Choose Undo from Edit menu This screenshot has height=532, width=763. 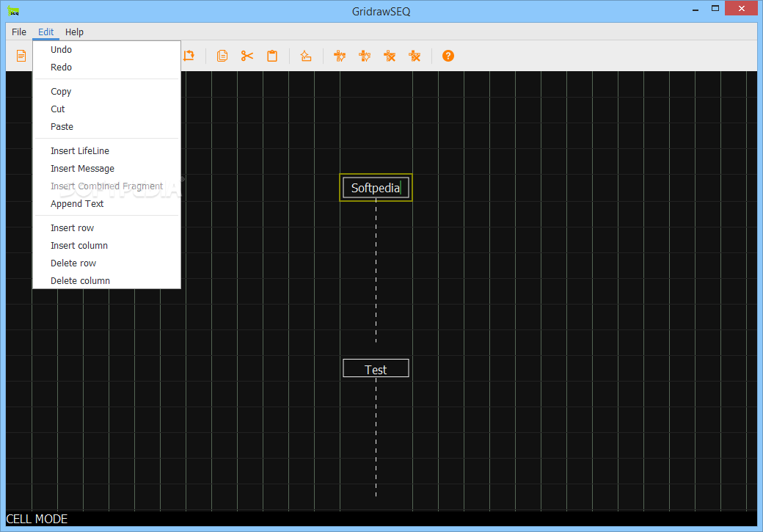tap(106, 50)
